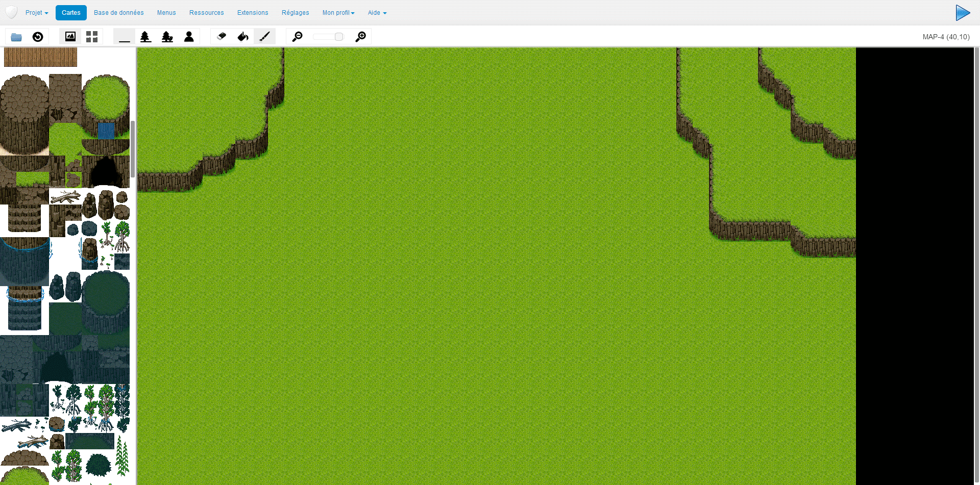980x485 pixels.
Task: Open the folder icon in toolbar
Action: (x=16, y=37)
